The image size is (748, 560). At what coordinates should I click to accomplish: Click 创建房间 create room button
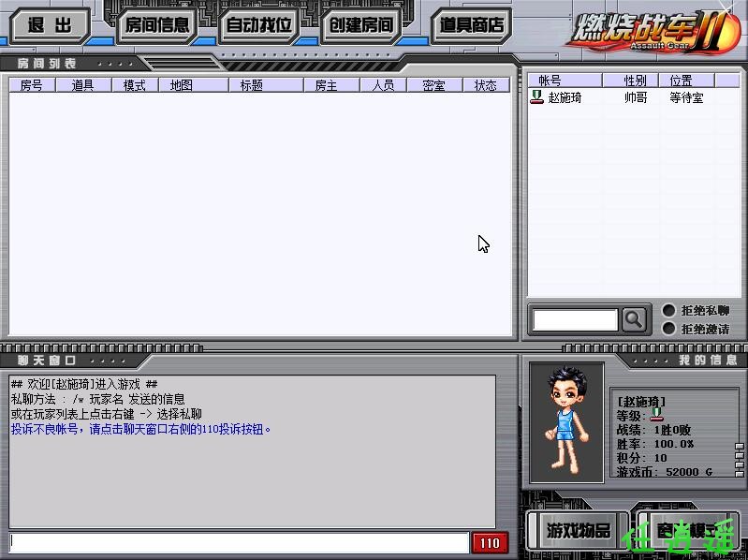click(x=361, y=25)
